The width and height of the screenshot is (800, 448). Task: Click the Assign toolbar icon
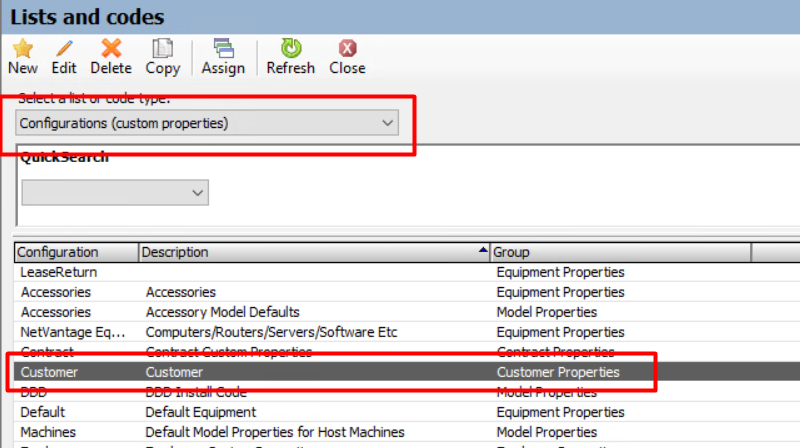point(223,48)
